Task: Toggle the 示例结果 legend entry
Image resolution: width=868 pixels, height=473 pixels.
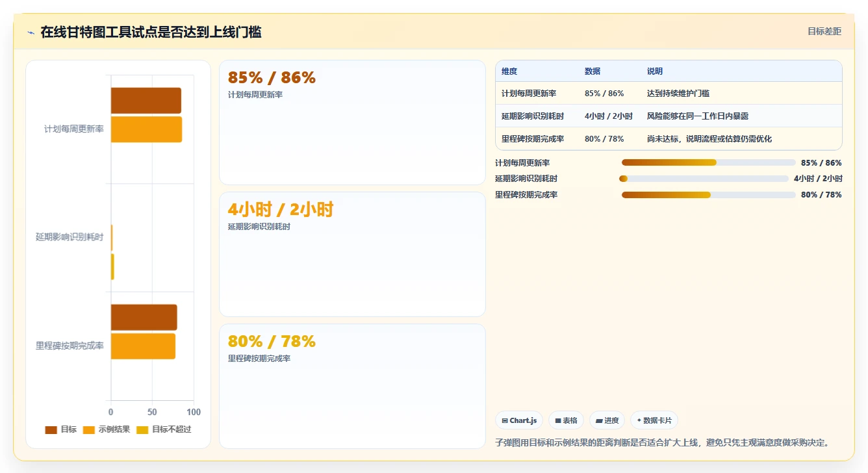Action: coord(107,429)
